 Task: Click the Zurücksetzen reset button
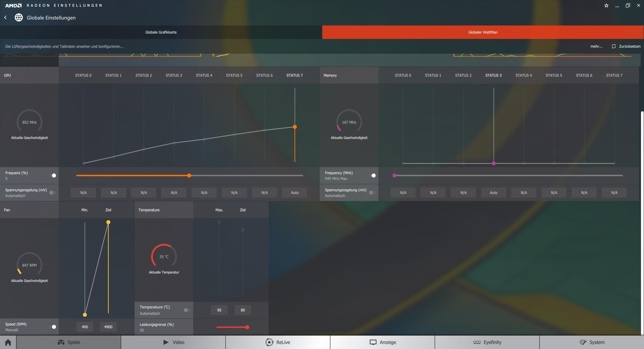click(x=626, y=46)
